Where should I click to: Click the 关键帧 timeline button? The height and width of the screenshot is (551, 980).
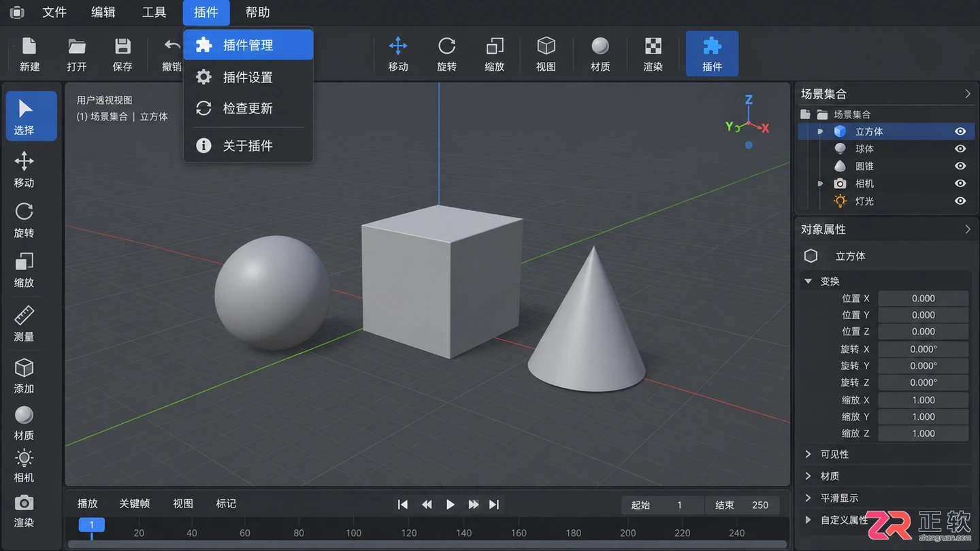pos(134,503)
